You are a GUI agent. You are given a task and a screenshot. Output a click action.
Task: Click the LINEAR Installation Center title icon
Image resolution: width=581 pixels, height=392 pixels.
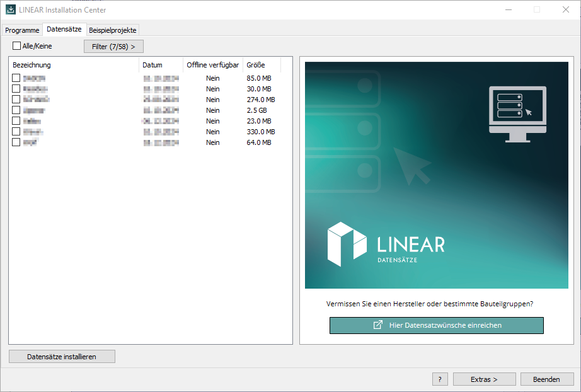(x=10, y=9)
